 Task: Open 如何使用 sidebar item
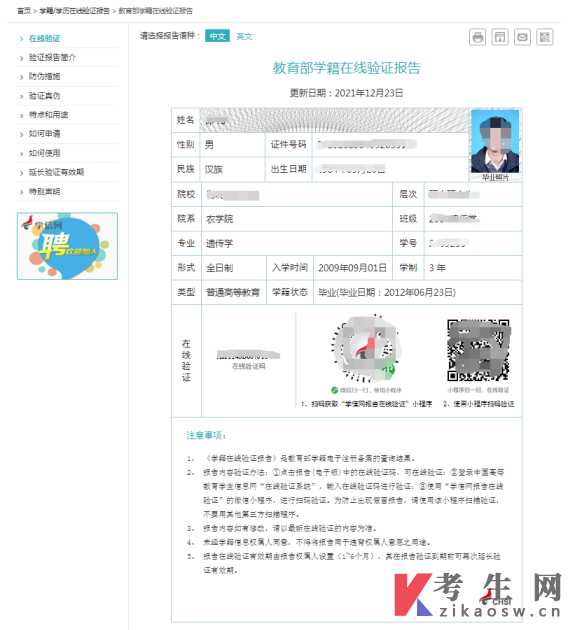pos(45,153)
